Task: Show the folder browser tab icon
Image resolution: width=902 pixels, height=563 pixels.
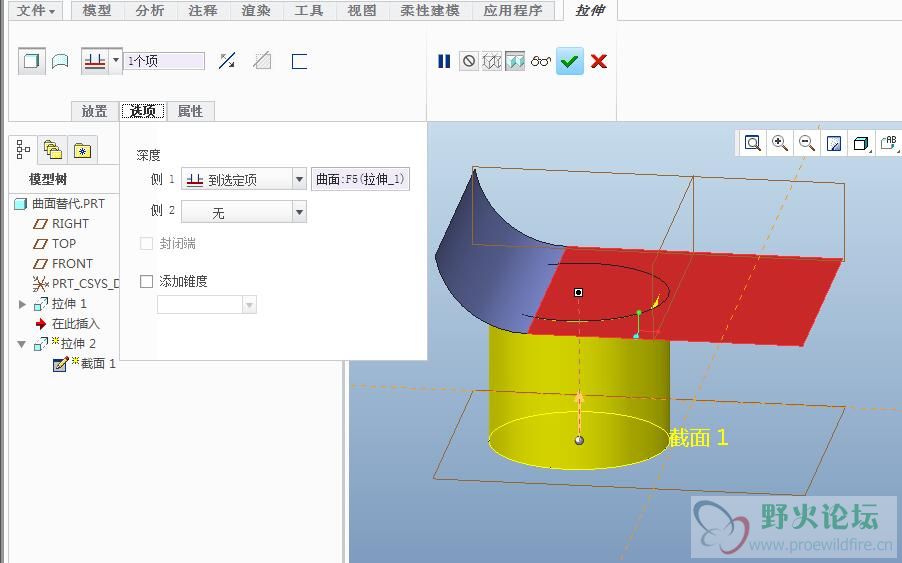Action: [53, 150]
